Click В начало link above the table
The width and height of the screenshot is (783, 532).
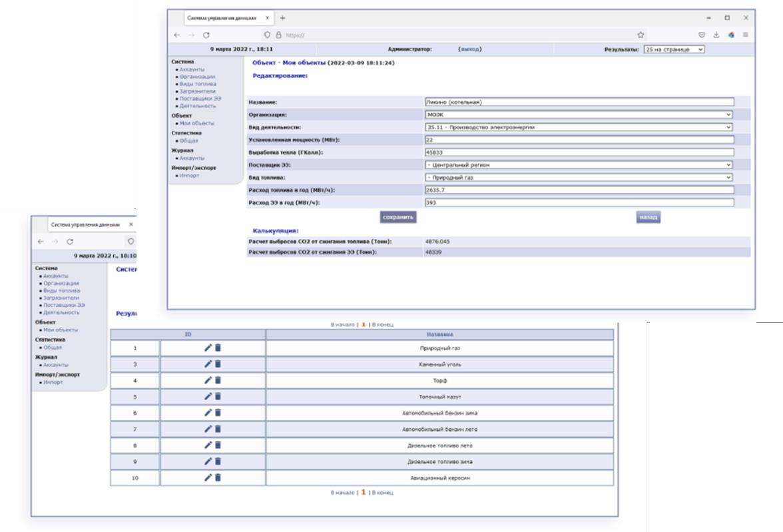coord(342,325)
